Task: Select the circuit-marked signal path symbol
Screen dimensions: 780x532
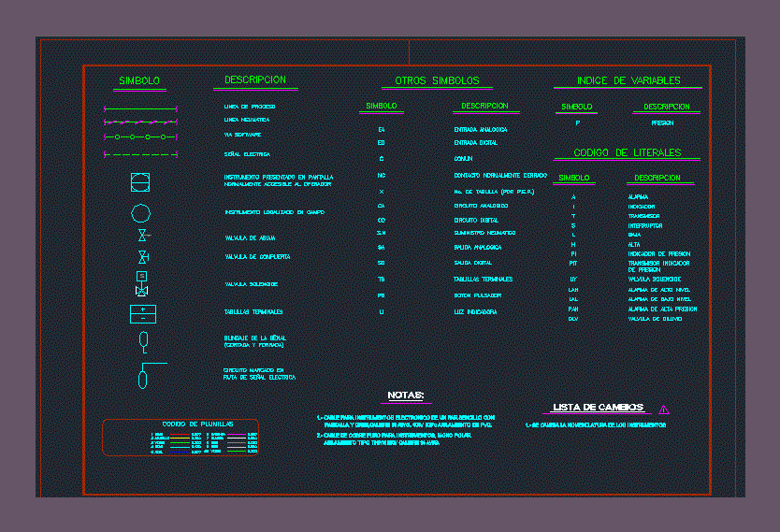Action: [144, 373]
